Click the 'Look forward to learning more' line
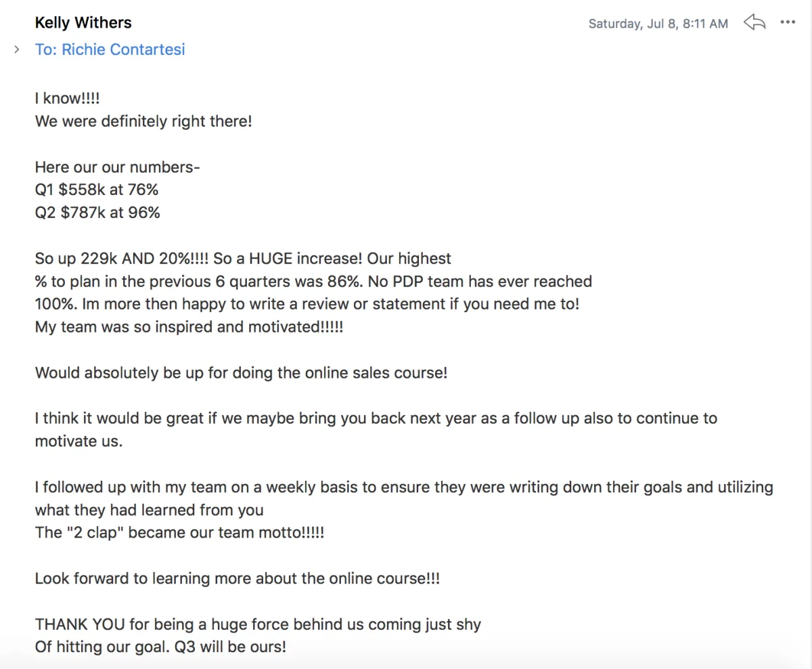This screenshot has height=669, width=812. [237, 578]
